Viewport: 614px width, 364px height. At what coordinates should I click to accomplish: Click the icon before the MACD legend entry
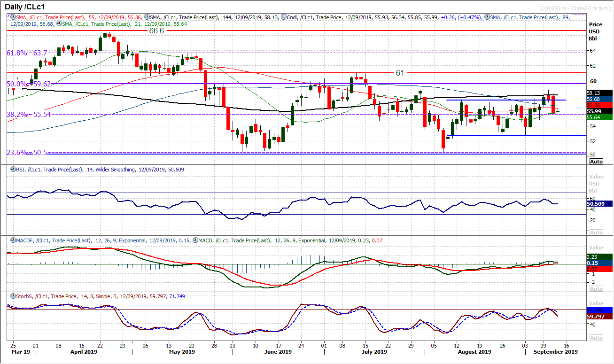(195, 240)
